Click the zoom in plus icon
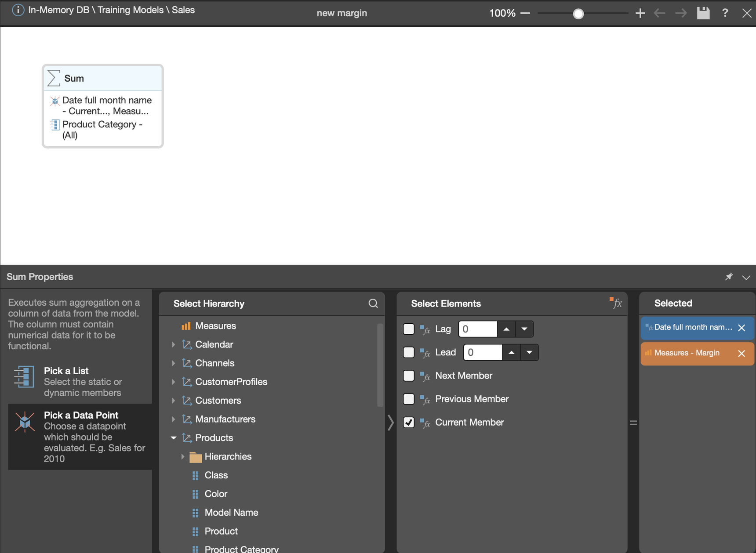 640,14
